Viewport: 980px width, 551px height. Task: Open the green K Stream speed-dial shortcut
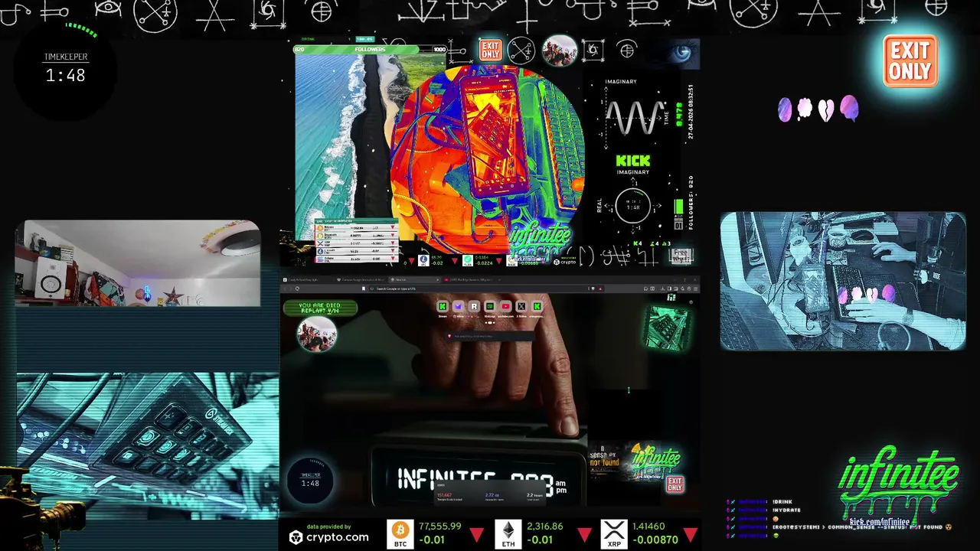click(443, 306)
